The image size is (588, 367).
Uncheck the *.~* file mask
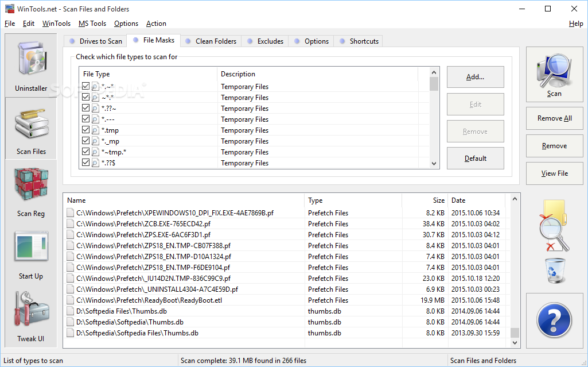(x=85, y=86)
